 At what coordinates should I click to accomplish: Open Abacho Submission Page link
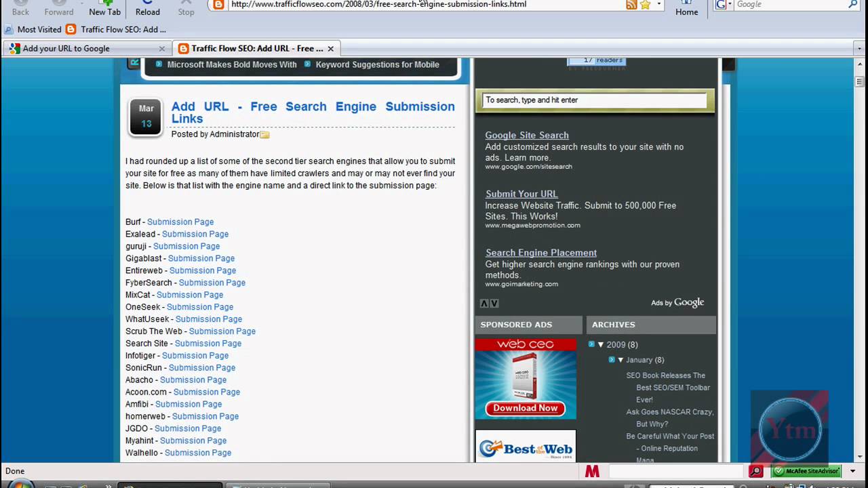tap(193, 380)
